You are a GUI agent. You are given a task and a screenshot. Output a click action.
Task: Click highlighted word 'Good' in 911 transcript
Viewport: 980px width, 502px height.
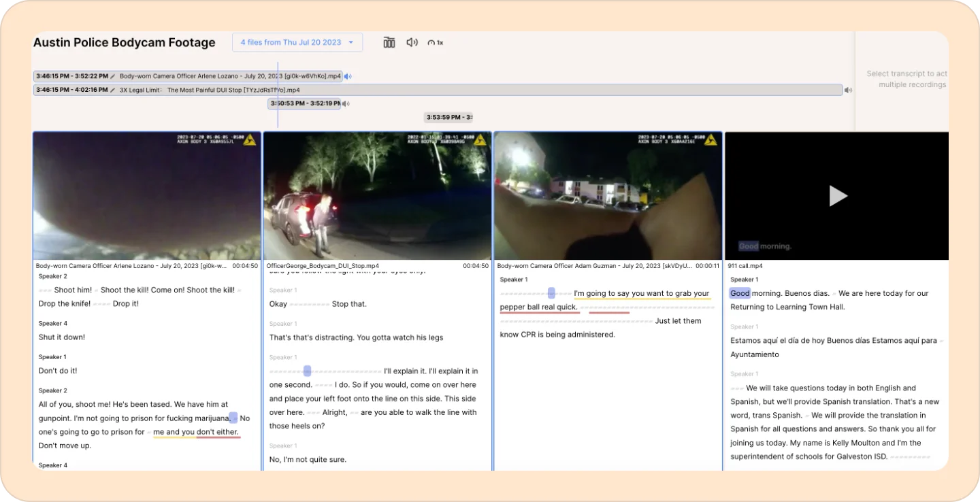(x=740, y=293)
